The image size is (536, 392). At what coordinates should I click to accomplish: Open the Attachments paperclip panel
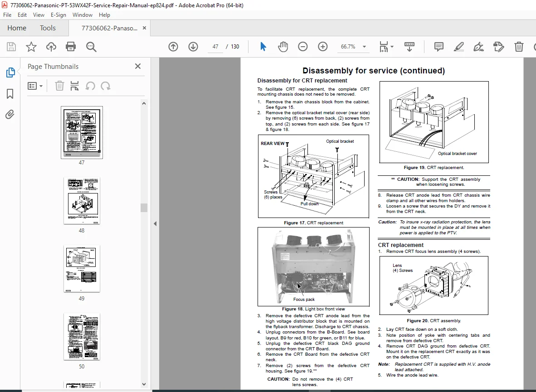10,114
